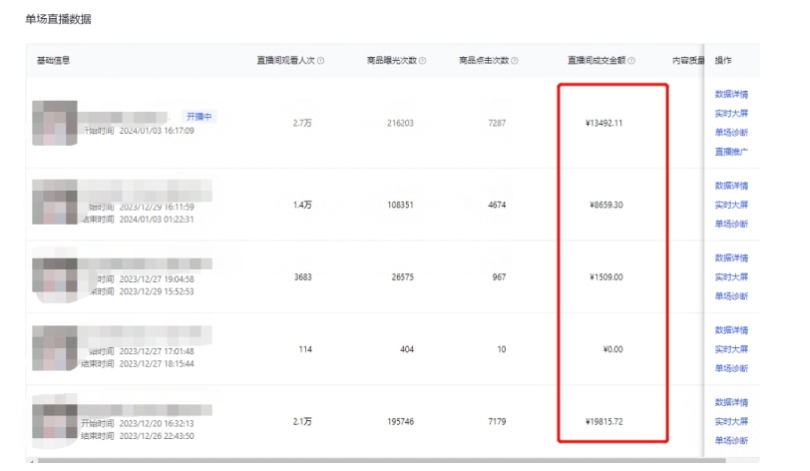This screenshot has width=810, height=471.
Task: Click the 直播间成交金额 column header
Action: (598, 61)
